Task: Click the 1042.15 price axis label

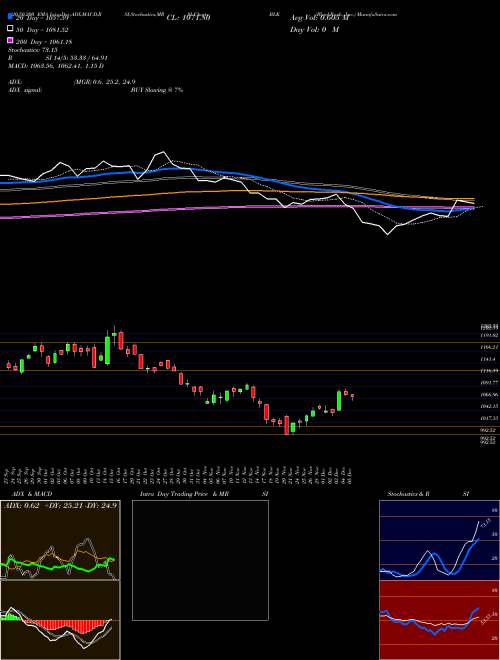Action: [490, 406]
